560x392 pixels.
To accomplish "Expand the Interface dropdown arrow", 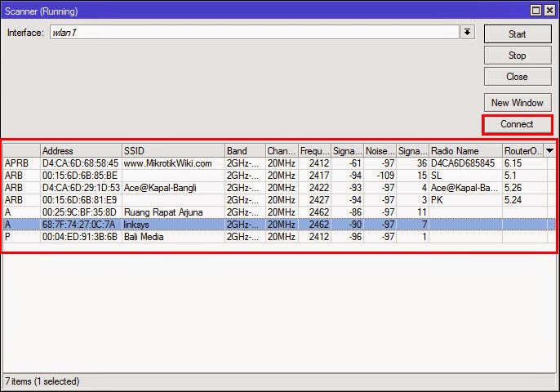I will [x=468, y=32].
